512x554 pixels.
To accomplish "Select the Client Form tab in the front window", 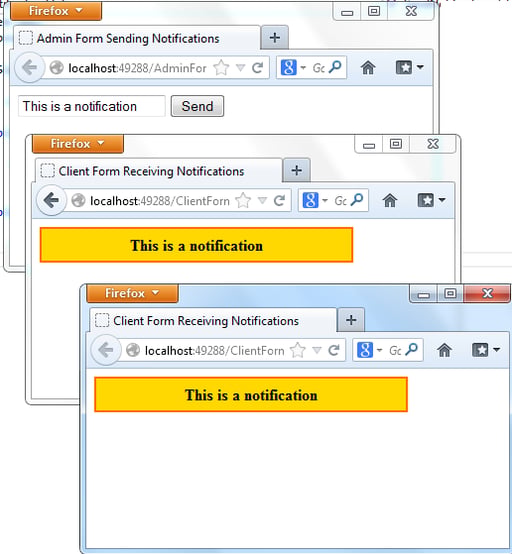I will pos(213,321).
